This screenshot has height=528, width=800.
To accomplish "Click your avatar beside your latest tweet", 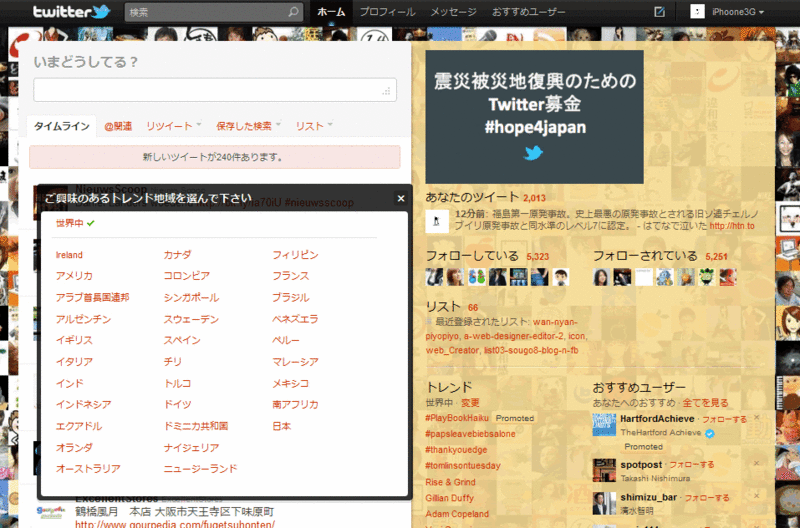I will 437,221.
